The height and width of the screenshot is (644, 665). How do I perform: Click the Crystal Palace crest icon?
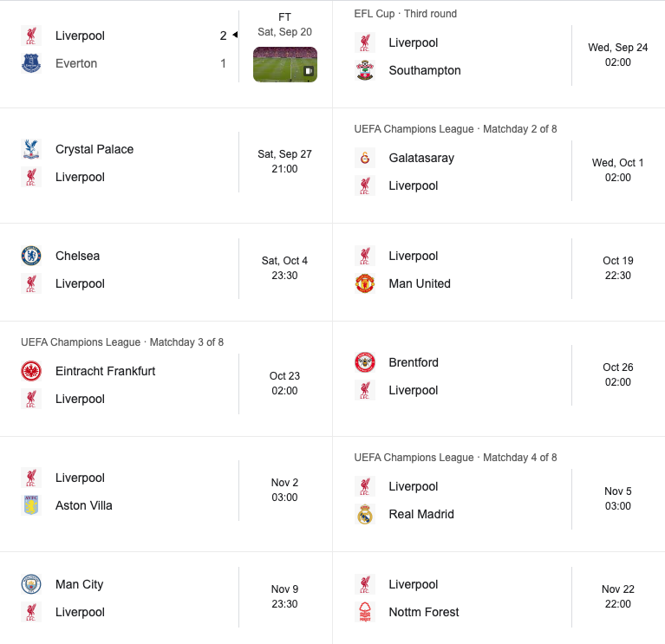click(x=31, y=149)
